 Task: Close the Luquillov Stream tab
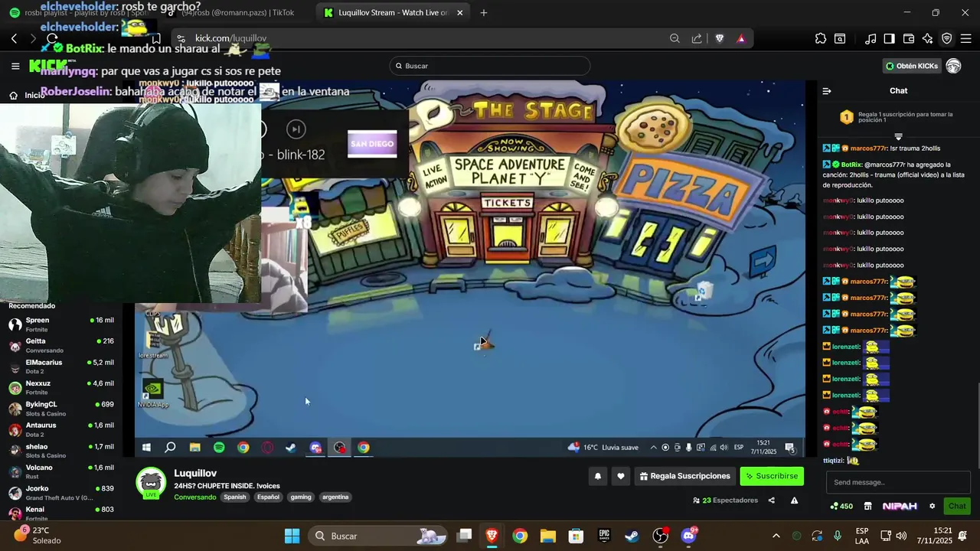[x=459, y=12]
